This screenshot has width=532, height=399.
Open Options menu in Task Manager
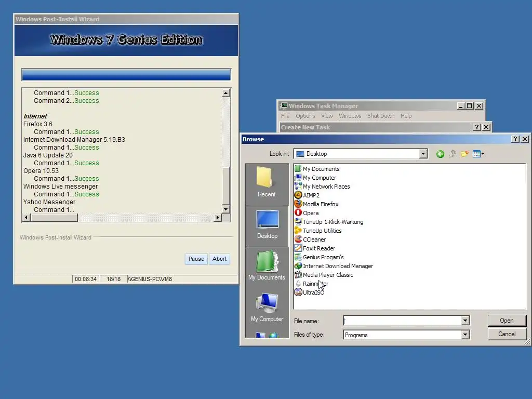coord(305,116)
